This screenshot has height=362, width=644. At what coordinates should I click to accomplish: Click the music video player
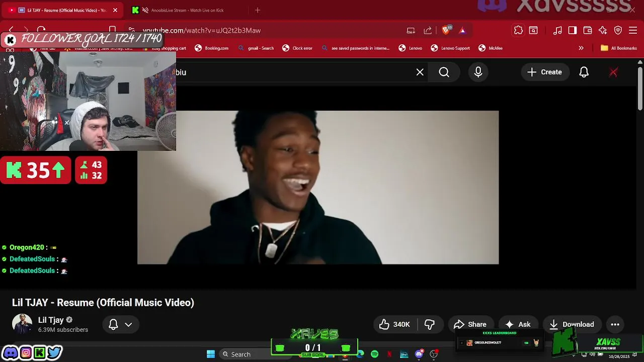[x=318, y=187]
